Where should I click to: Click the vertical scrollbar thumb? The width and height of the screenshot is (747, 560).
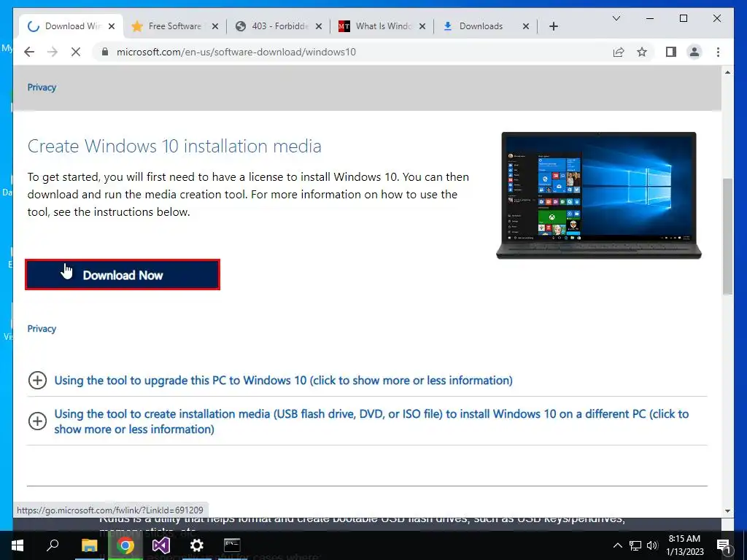727,236
